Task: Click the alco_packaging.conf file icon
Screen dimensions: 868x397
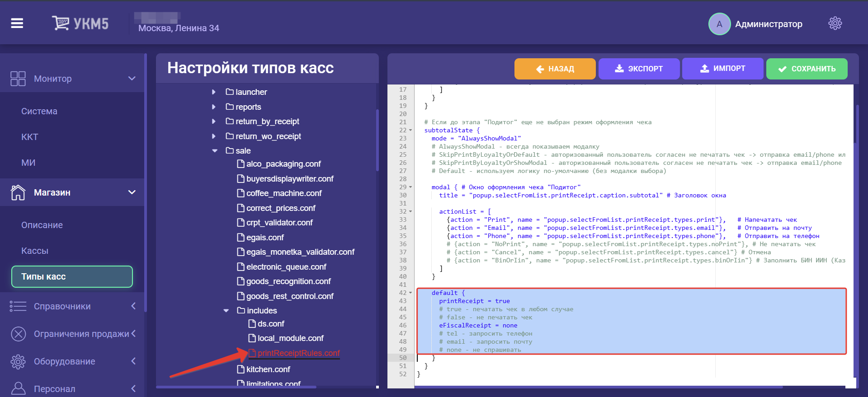Action: pos(241,163)
